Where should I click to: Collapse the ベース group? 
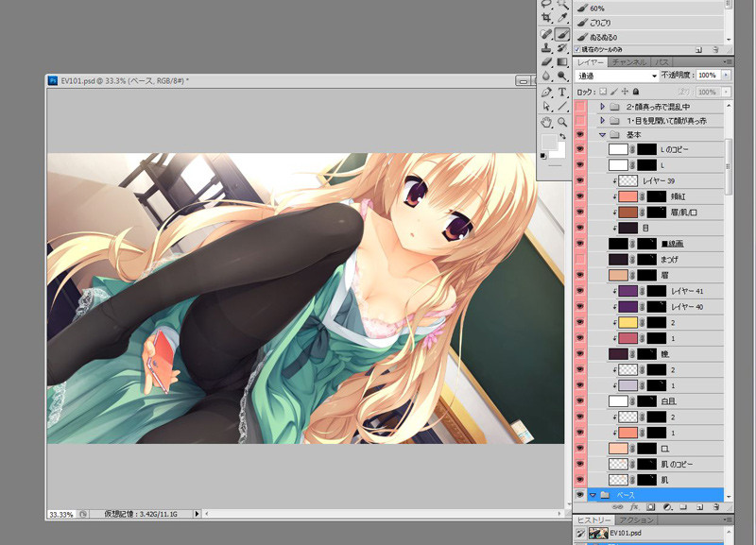593,495
